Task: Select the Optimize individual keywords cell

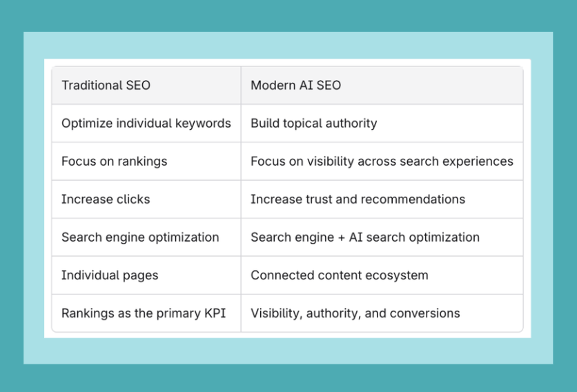Action: (146, 124)
